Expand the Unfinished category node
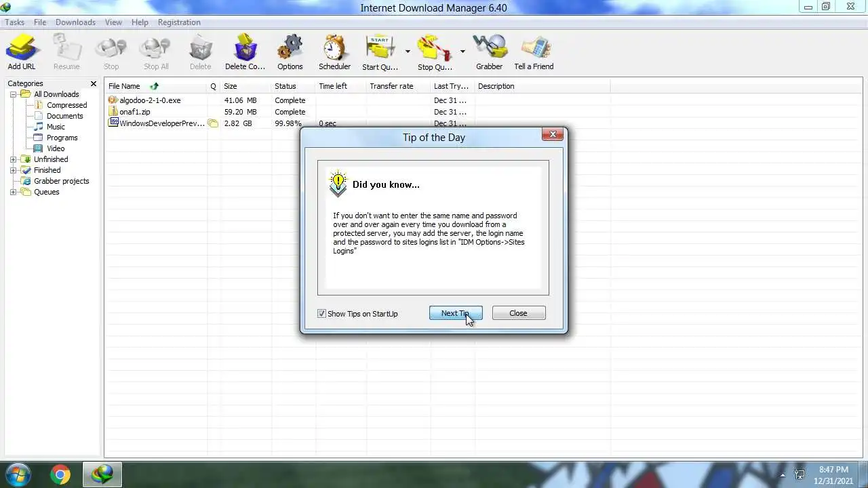 coord(13,159)
